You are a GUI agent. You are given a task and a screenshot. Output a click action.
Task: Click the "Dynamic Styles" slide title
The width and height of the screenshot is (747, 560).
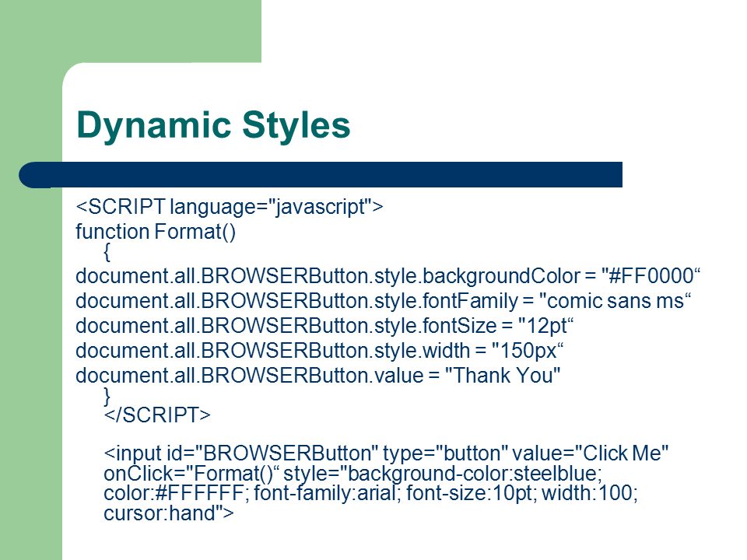pyautogui.click(x=213, y=126)
